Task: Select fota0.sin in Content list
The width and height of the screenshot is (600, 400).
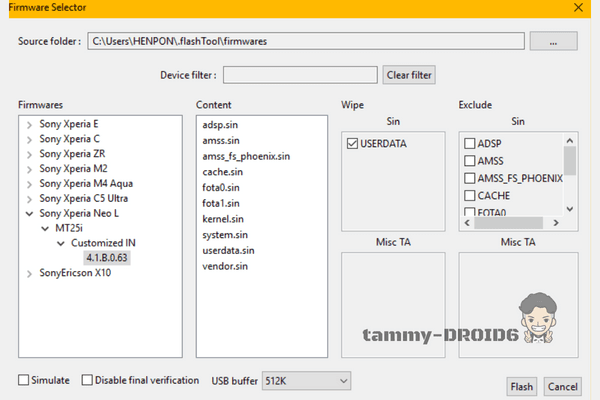Action: (x=221, y=188)
